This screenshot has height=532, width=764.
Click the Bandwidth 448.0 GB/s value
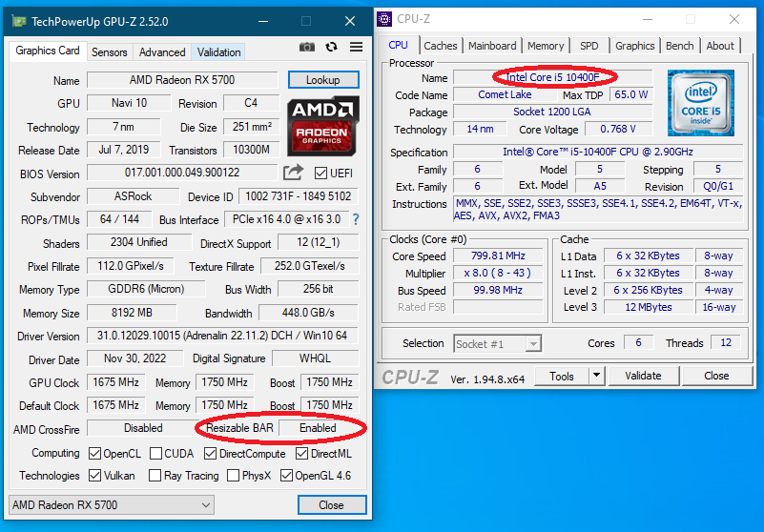coord(308,313)
